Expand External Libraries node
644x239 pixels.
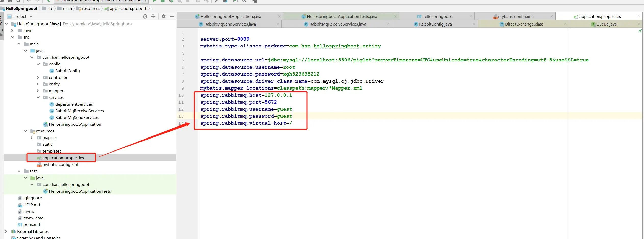coord(6,231)
